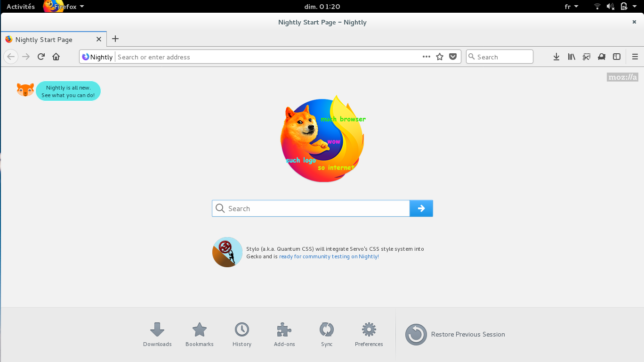This screenshot has height=362, width=644.
Task: Click the toolbar icon left of sidebar toggle
Action: coord(602,57)
